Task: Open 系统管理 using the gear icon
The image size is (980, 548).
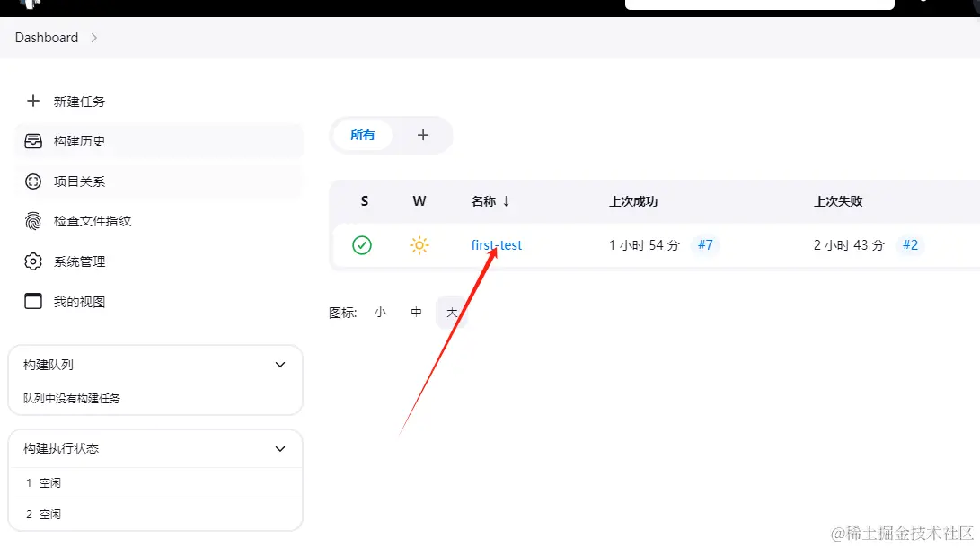Action: (33, 261)
